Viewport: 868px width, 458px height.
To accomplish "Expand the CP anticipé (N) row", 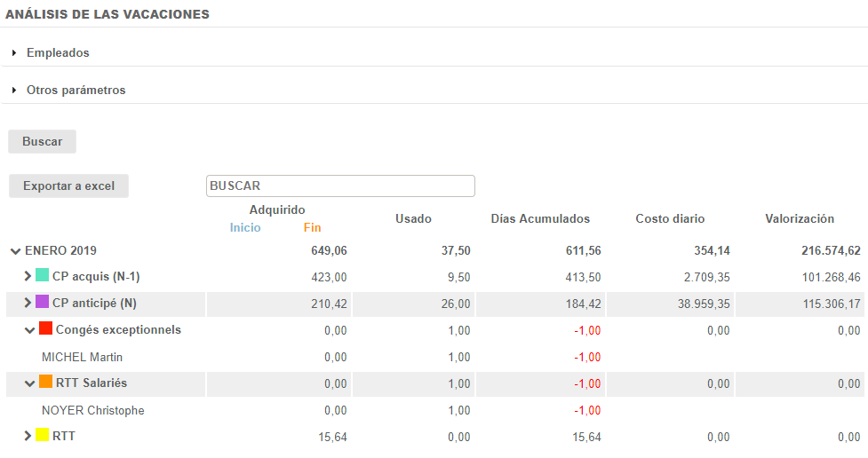I will tap(28, 304).
